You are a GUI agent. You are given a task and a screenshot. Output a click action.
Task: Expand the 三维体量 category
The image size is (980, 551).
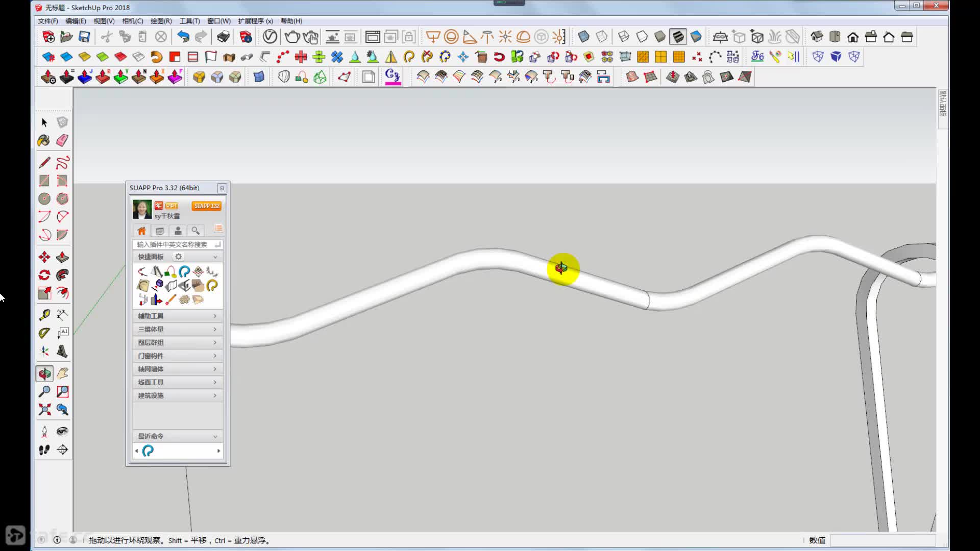[x=178, y=330]
